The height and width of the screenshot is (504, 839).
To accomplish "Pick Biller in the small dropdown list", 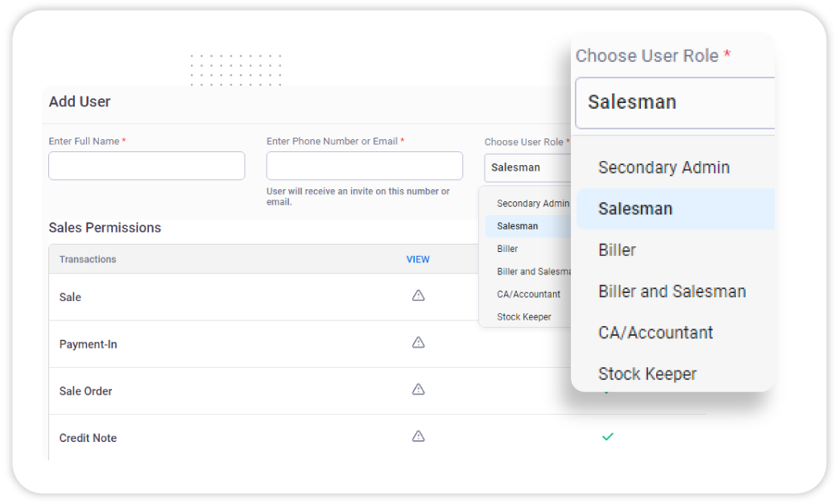I will (x=507, y=249).
